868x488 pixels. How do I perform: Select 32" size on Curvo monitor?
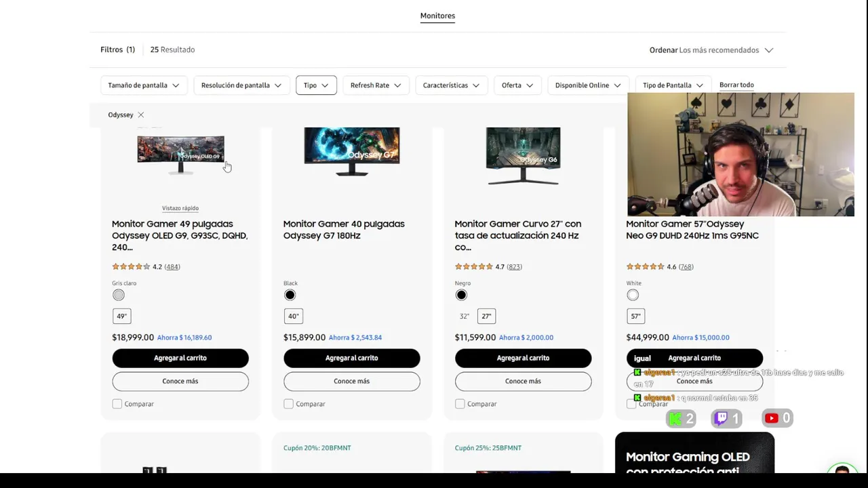464,316
